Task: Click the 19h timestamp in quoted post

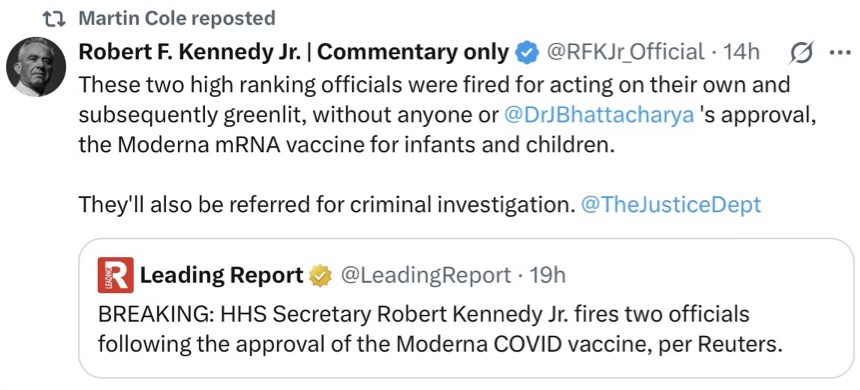Action: [547, 275]
